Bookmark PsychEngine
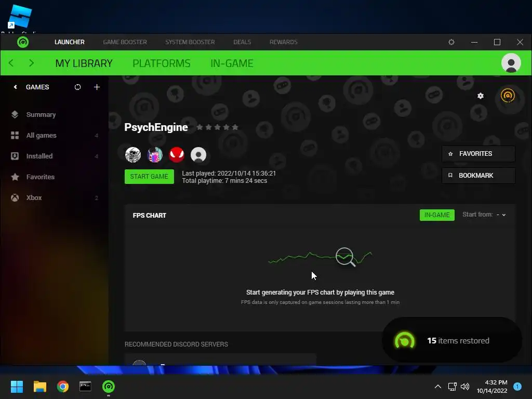Image resolution: width=532 pixels, height=399 pixels. (478, 176)
